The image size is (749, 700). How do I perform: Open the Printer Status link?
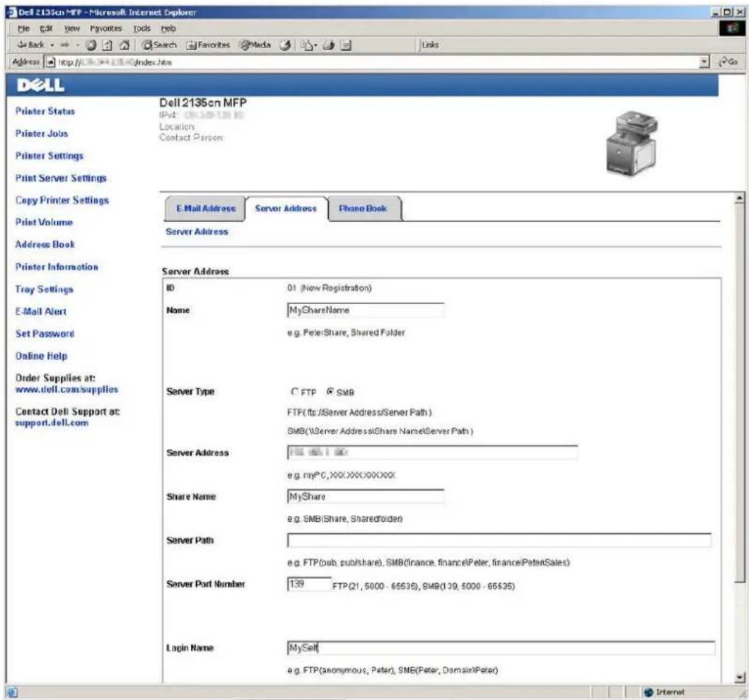pos(45,111)
